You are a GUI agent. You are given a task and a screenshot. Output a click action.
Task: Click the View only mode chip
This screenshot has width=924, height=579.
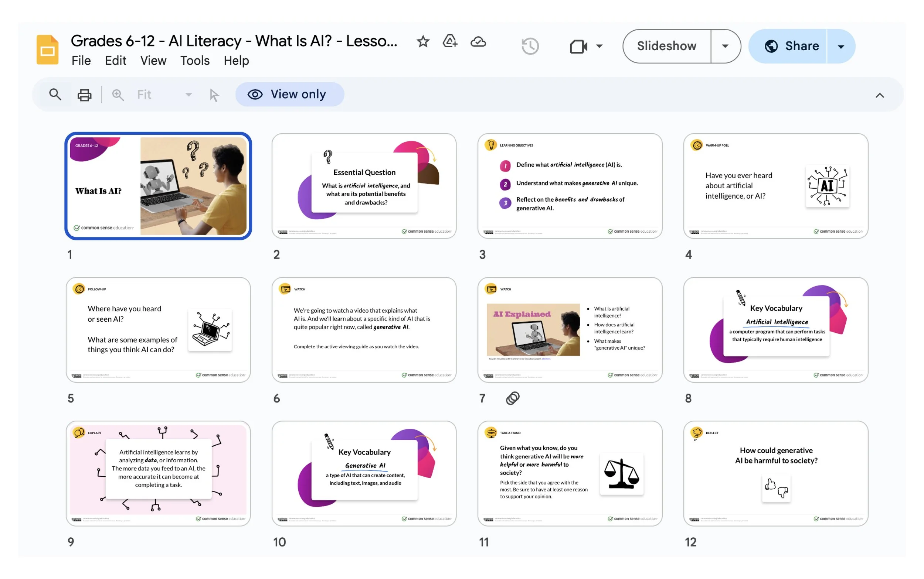tap(290, 95)
